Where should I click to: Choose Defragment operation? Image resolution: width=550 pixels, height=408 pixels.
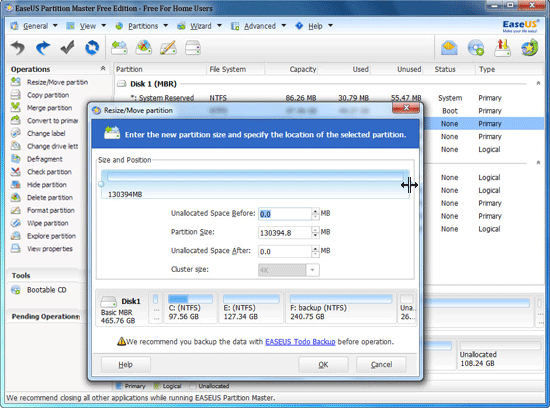[x=36, y=159]
